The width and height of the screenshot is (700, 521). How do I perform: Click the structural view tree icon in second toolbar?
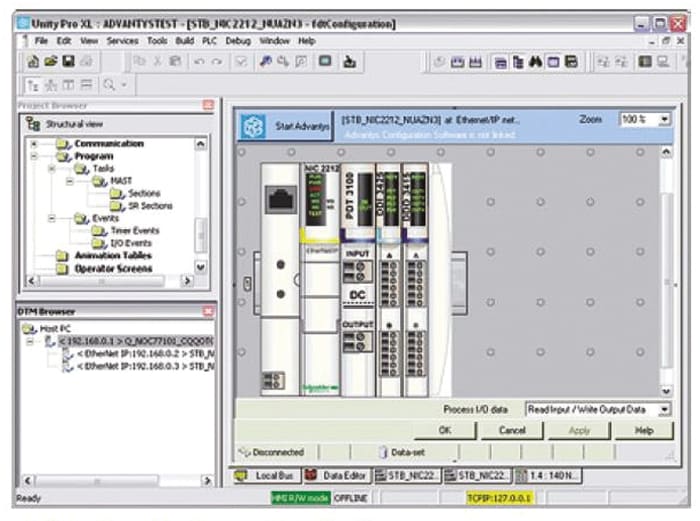(x=33, y=85)
